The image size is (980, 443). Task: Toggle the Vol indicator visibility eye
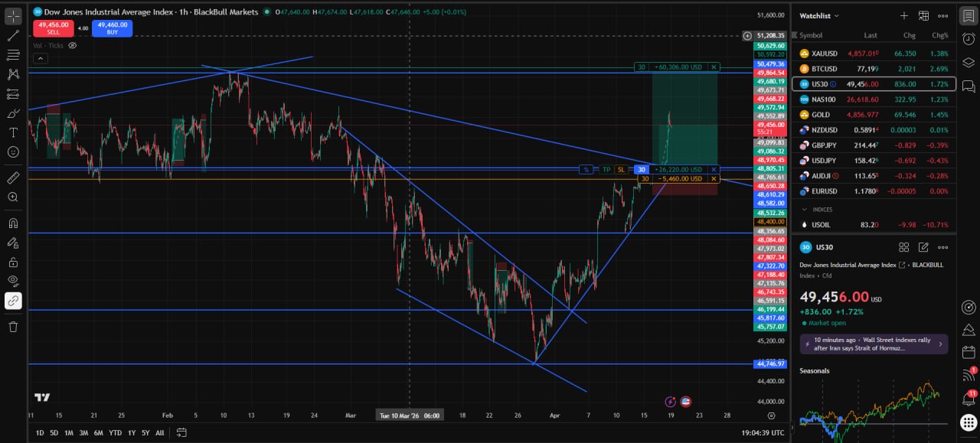click(x=73, y=46)
